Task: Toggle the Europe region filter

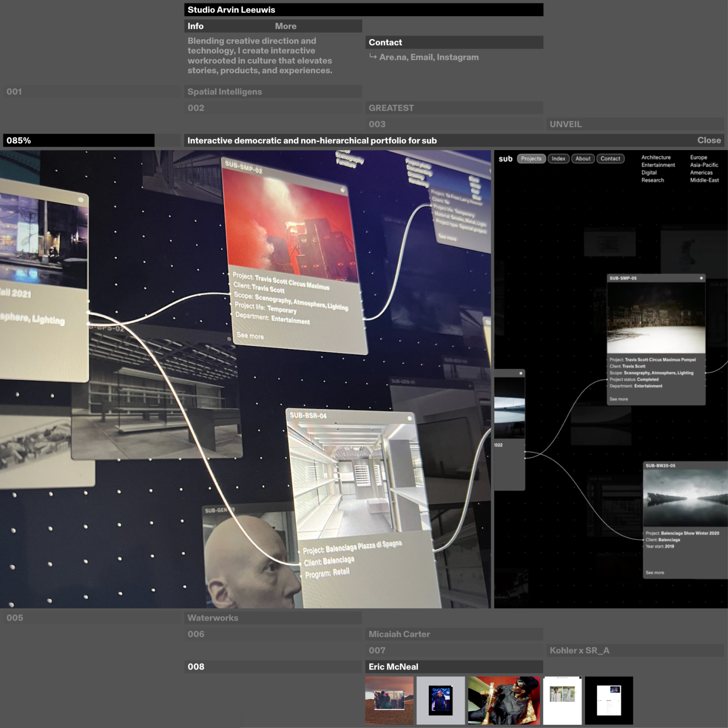Action: coord(698,157)
